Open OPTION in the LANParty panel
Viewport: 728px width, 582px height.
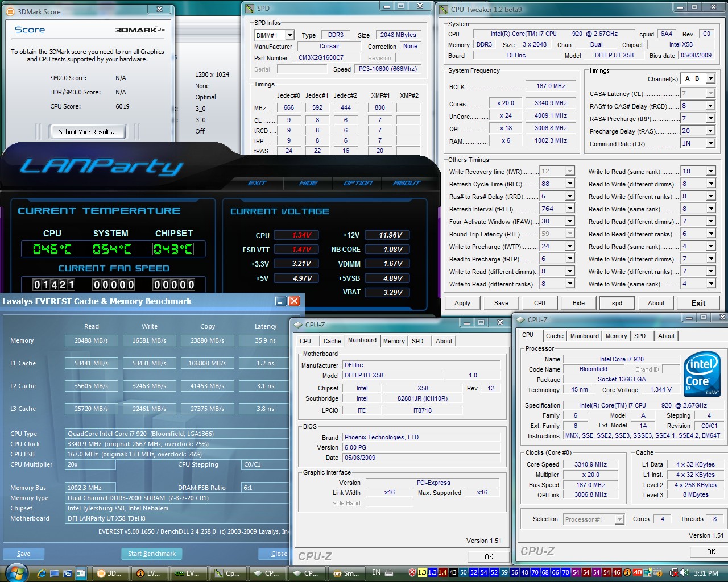click(358, 183)
